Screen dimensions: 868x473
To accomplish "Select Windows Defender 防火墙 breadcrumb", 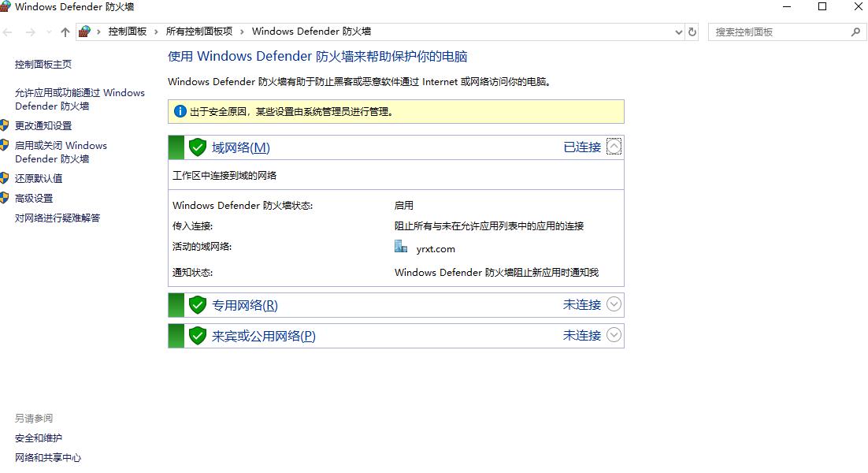I will coord(311,32).
